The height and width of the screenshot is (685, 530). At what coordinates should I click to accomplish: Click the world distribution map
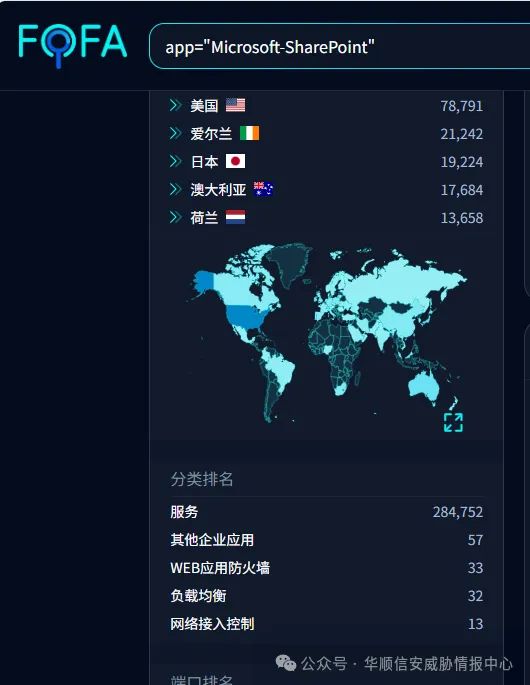coord(327,333)
